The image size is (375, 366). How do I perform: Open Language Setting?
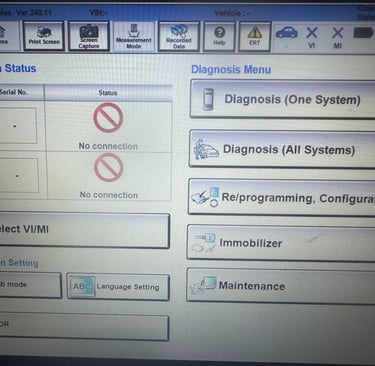[x=118, y=287]
